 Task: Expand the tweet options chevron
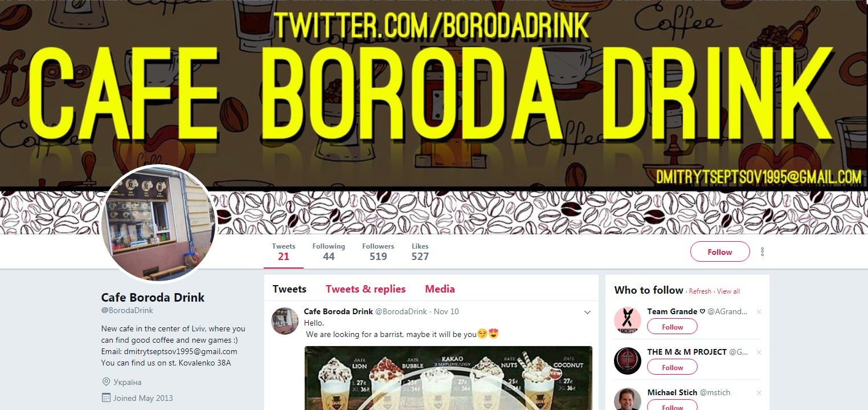click(x=588, y=312)
